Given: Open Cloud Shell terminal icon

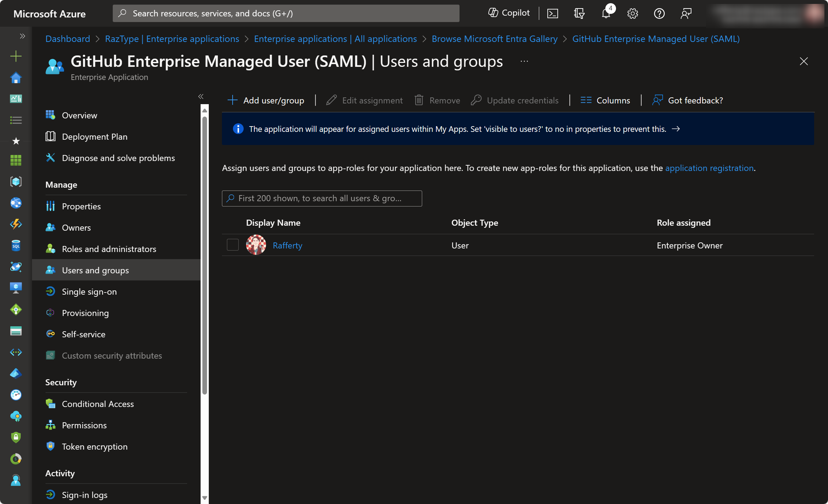Looking at the screenshot, I should [552, 14].
